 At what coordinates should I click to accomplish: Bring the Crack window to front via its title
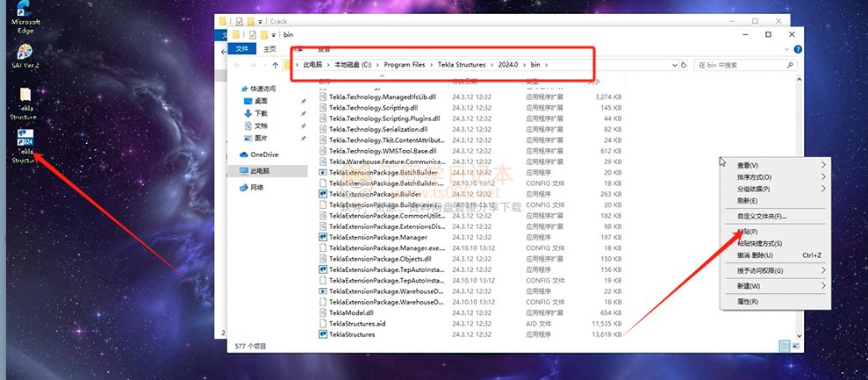(278, 21)
